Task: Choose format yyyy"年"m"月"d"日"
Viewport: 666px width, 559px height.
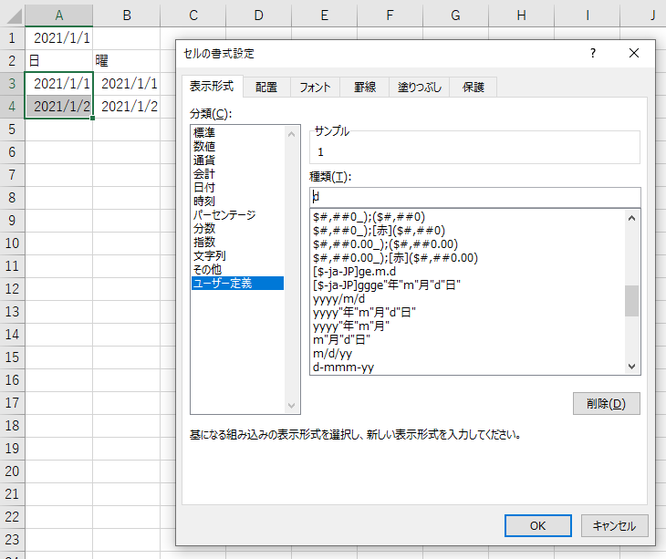Action: [x=364, y=313]
